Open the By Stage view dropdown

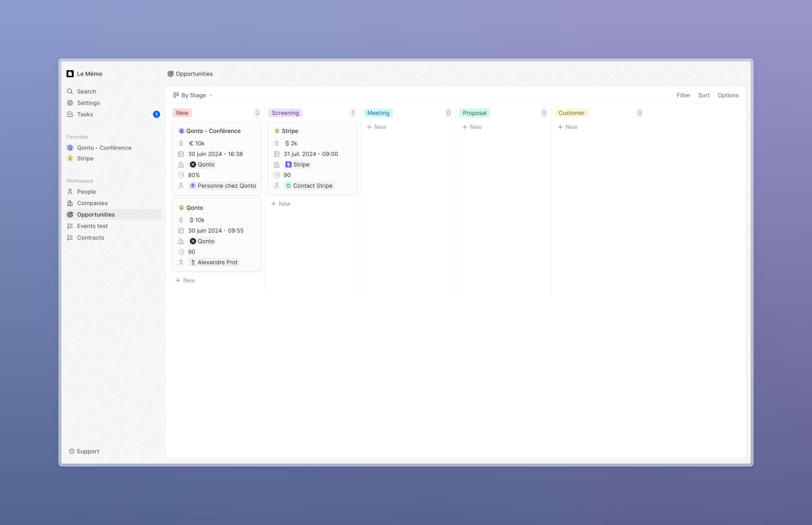pos(193,95)
